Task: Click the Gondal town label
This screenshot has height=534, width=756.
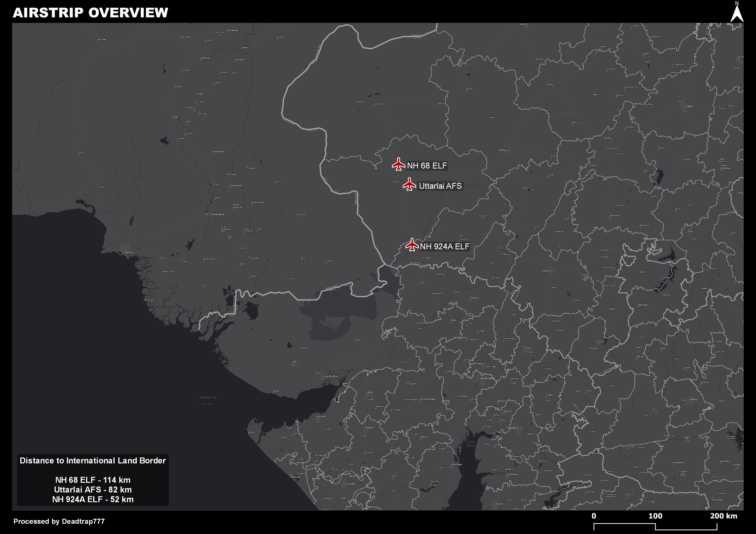Action: (370, 453)
